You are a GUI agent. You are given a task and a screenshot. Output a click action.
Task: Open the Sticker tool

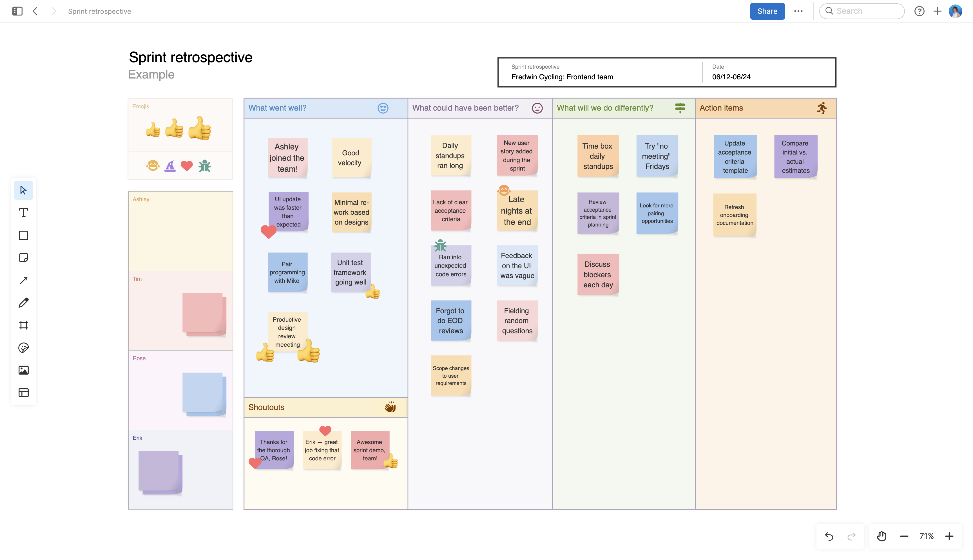click(23, 348)
